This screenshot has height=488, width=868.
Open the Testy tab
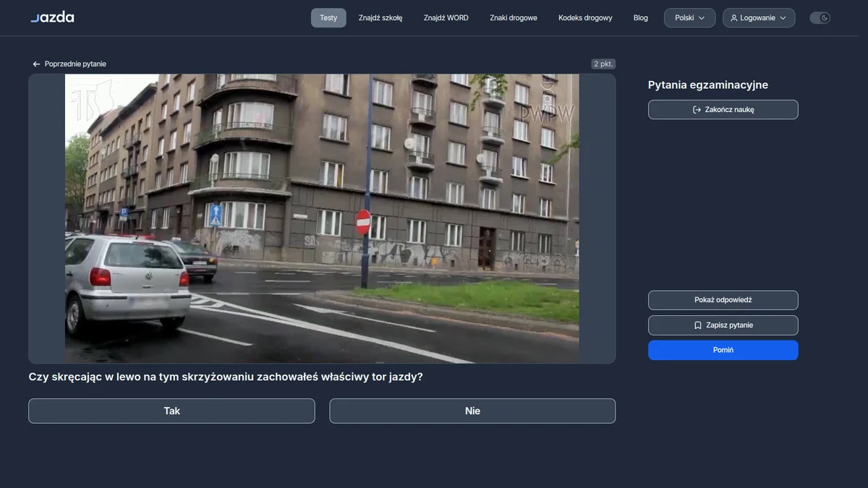pos(328,18)
